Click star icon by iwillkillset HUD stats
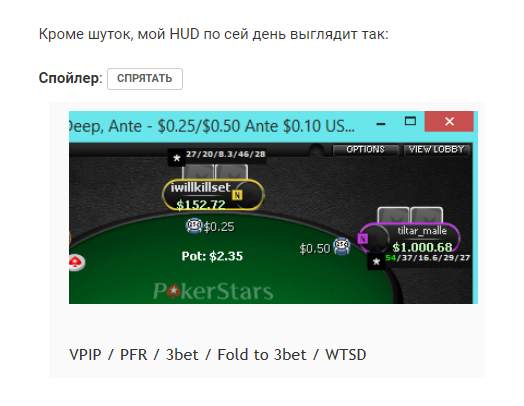524x406 pixels. coord(177,158)
